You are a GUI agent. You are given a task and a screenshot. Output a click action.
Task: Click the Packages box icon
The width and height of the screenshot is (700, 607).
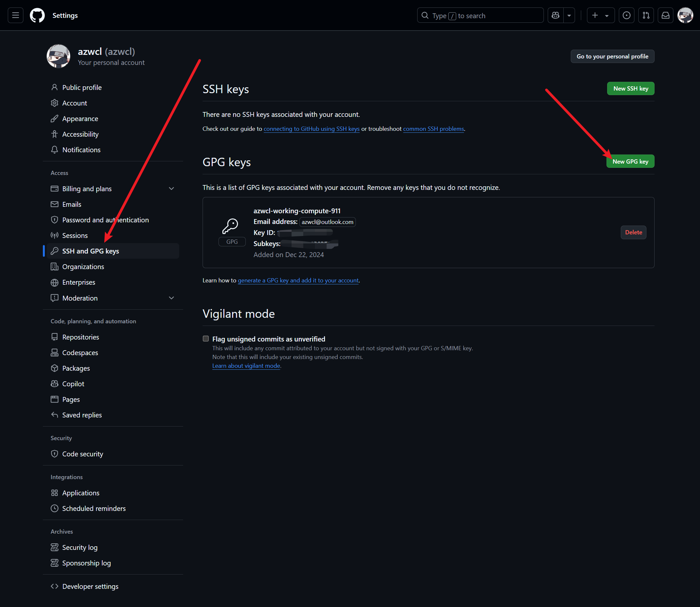tap(55, 368)
